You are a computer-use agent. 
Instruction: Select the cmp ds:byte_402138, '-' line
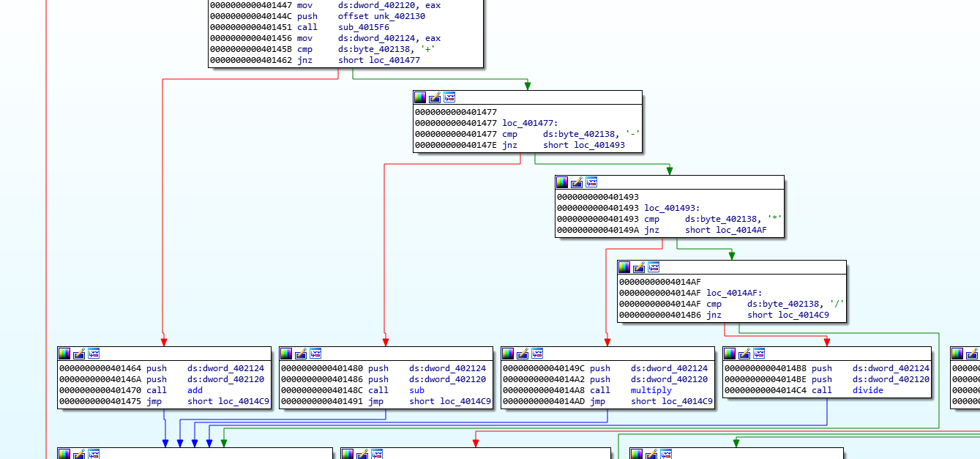click(527, 134)
